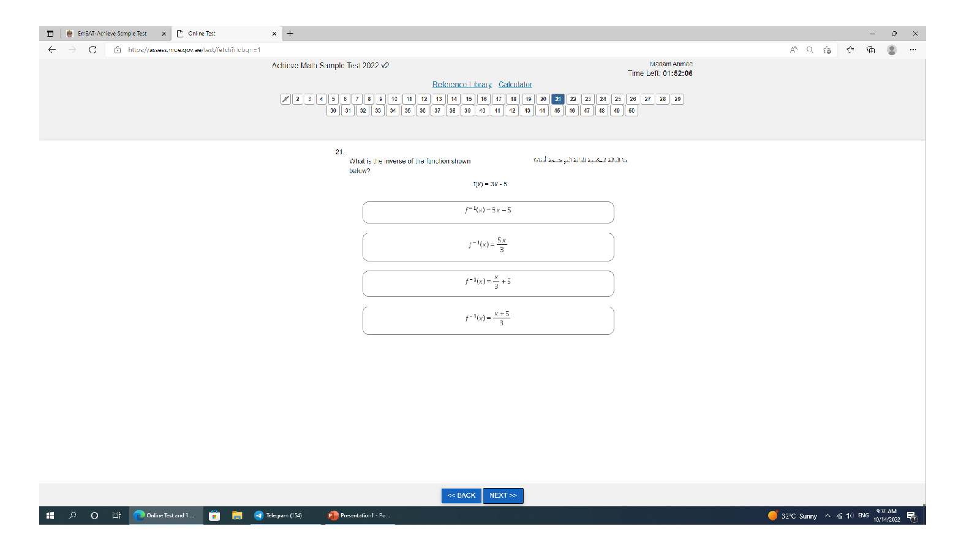
Task: Open the Telegram taskbar icon
Action: pos(279,515)
